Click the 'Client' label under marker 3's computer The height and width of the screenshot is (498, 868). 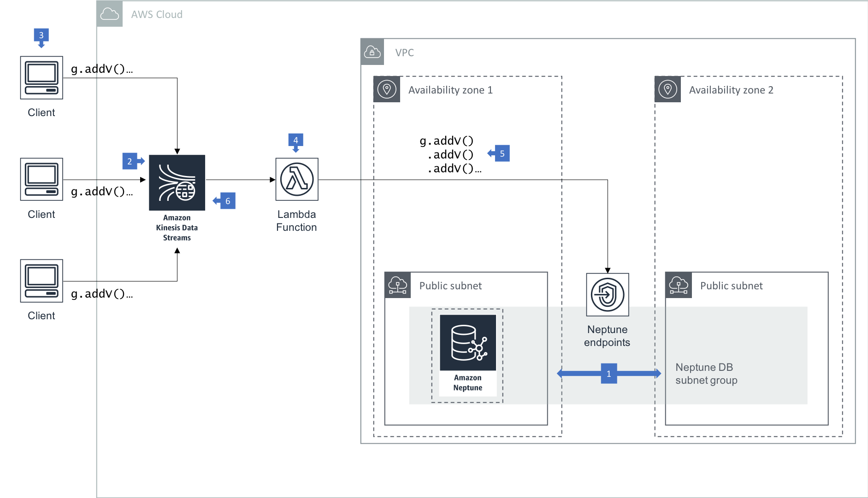[41, 112]
